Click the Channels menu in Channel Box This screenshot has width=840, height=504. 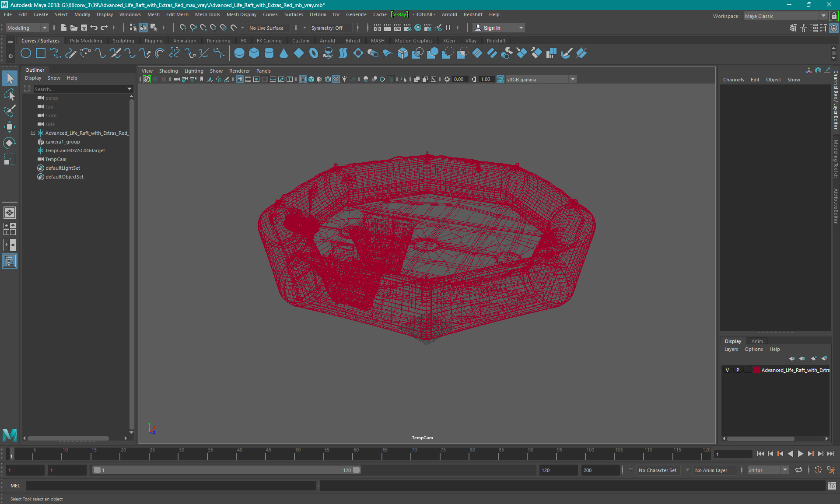(733, 80)
